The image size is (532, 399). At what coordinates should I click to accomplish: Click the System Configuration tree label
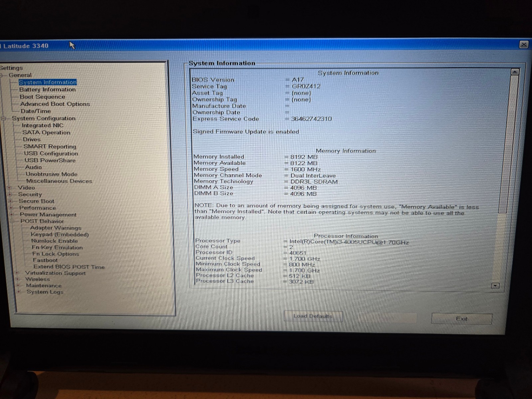[x=44, y=118]
